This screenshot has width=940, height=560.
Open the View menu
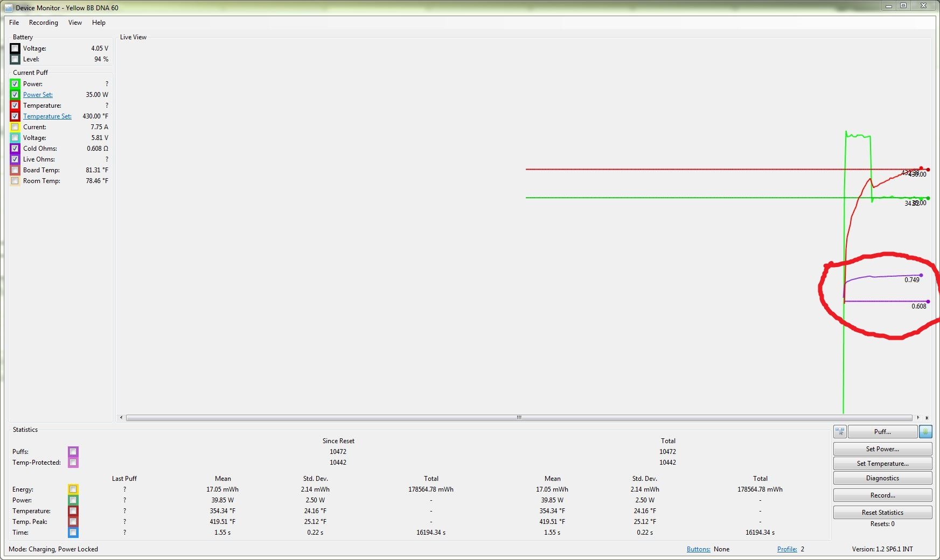(x=75, y=23)
